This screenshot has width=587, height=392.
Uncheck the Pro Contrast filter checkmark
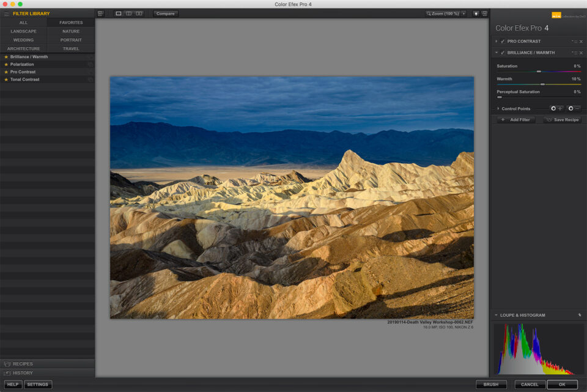pos(502,42)
